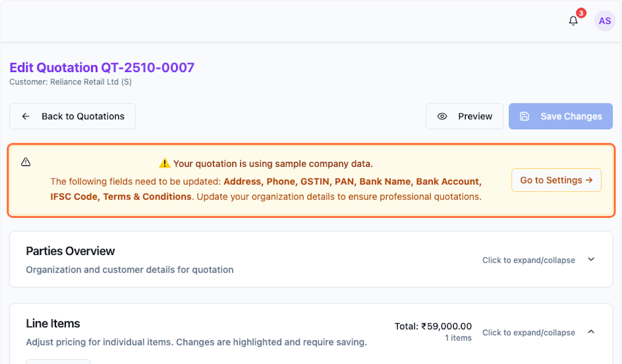Click the eye icon on Preview
This screenshot has height=364, width=622.
tap(442, 117)
